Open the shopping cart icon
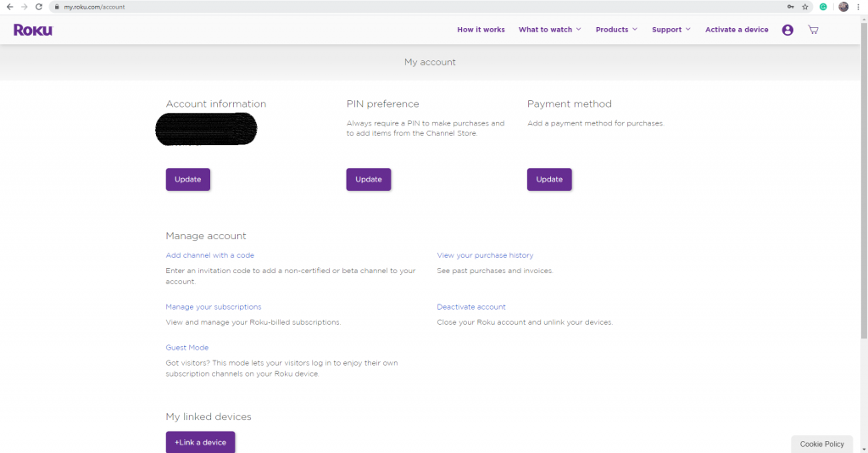 [x=813, y=30]
